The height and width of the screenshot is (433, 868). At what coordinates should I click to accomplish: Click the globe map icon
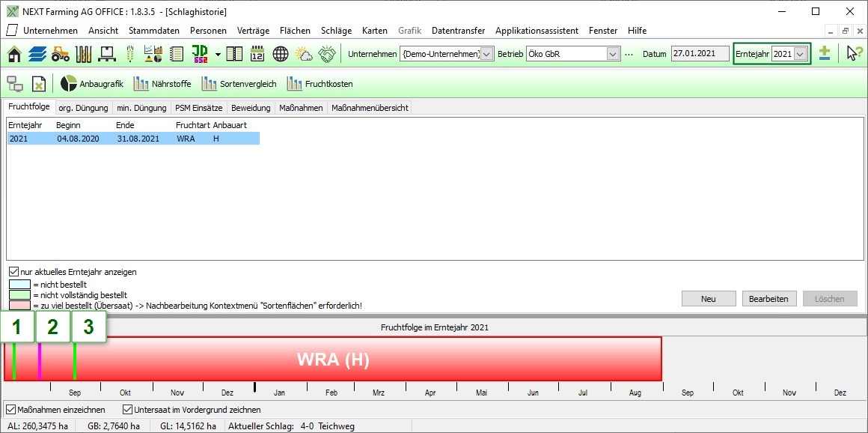281,54
